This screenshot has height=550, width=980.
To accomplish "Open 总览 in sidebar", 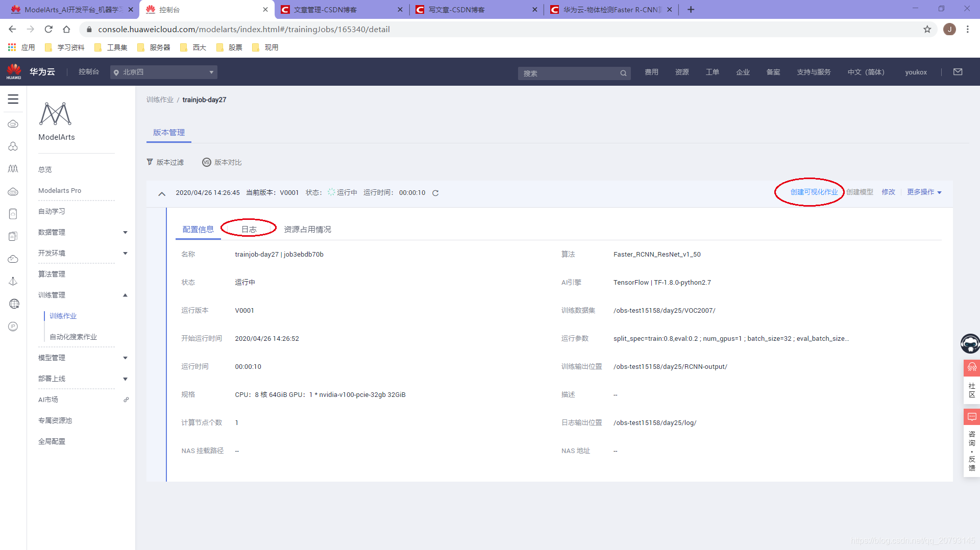I will pos(45,169).
